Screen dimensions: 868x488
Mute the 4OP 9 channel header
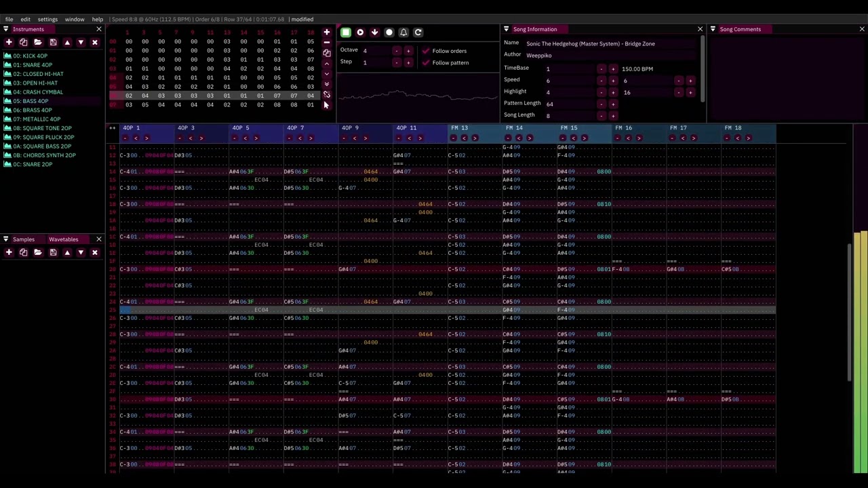(x=351, y=127)
